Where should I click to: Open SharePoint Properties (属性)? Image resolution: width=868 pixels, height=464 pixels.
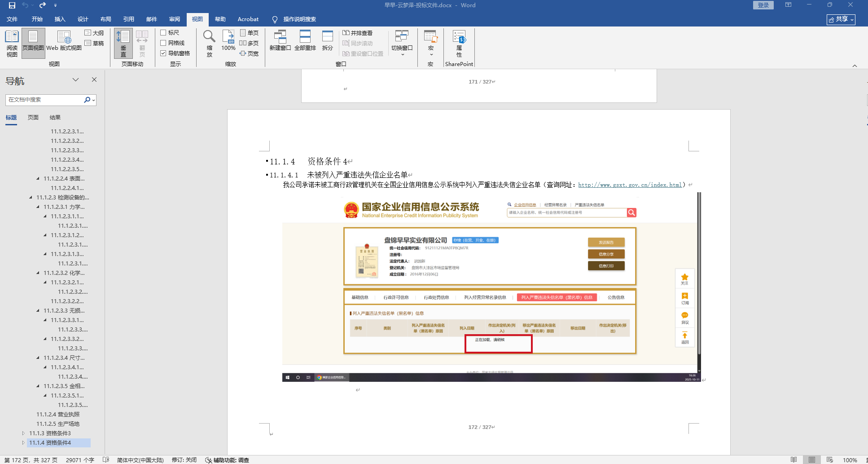coord(459,44)
